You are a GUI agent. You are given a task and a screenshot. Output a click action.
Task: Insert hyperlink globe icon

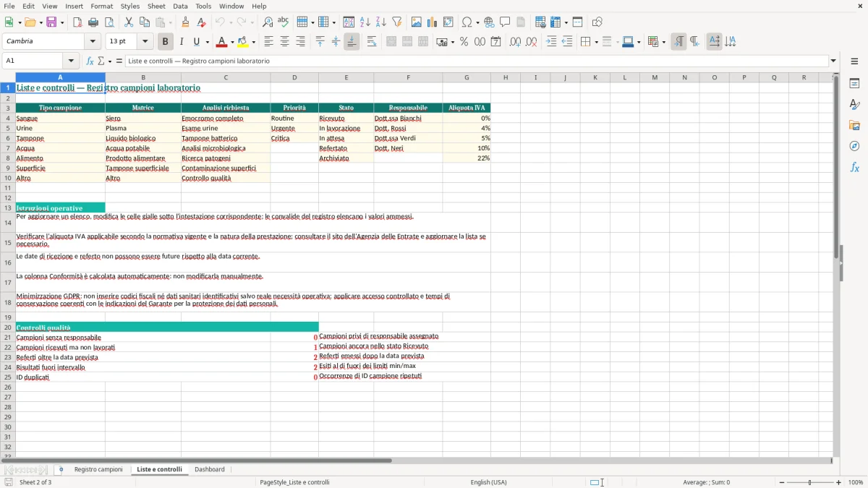coord(489,22)
